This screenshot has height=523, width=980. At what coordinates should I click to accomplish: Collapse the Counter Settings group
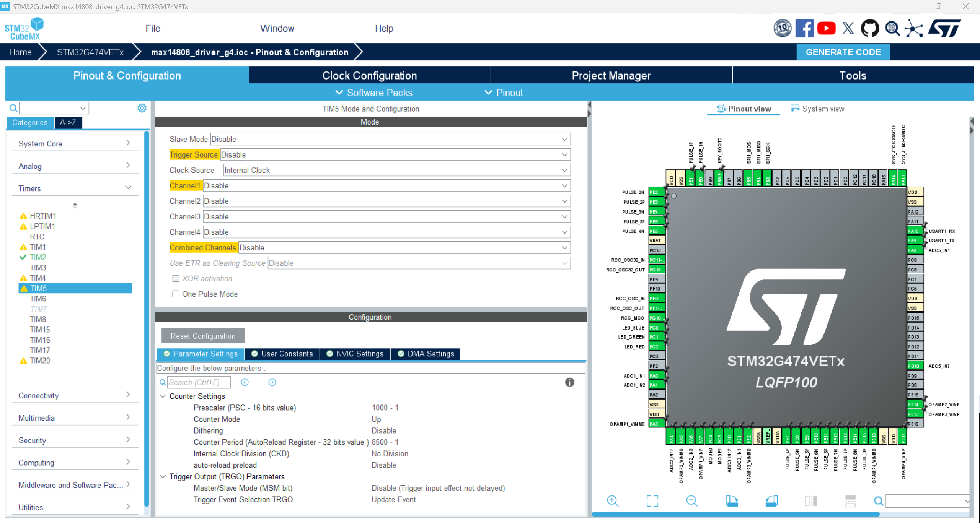(163, 396)
